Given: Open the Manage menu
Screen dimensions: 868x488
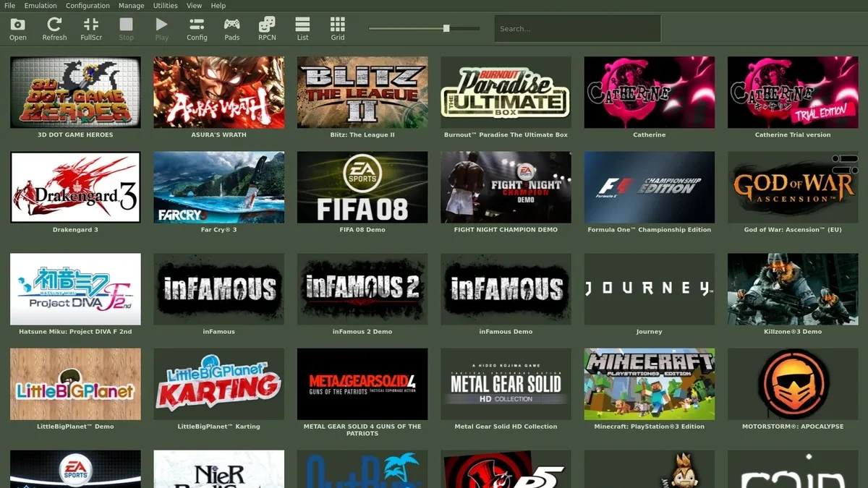Looking at the screenshot, I should click(x=131, y=5).
